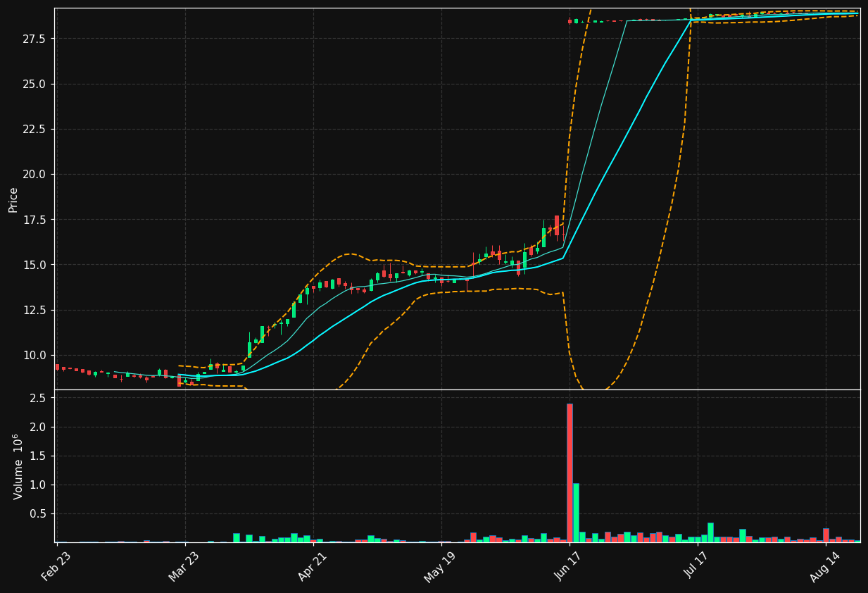The height and width of the screenshot is (593, 868).
Task: Click the 10.0 price axis value
Action: coord(34,355)
